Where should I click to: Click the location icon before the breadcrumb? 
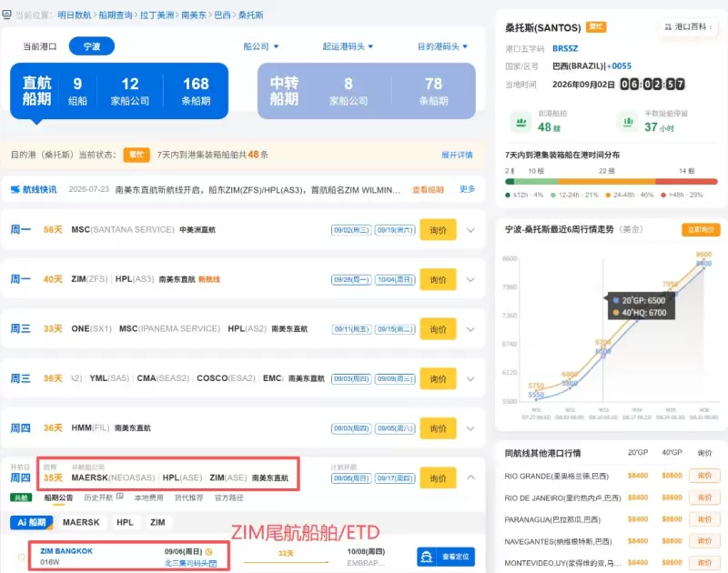(x=6, y=15)
